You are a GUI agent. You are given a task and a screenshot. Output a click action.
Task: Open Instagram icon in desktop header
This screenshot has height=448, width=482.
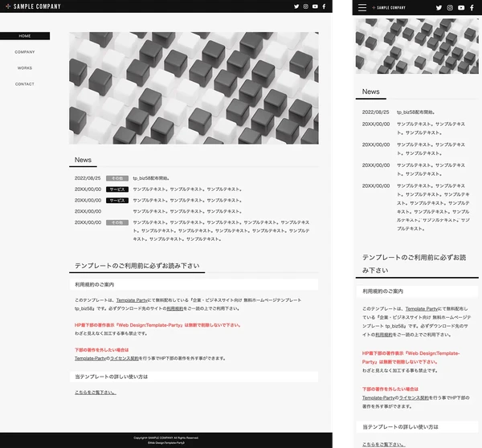click(305, 6)
